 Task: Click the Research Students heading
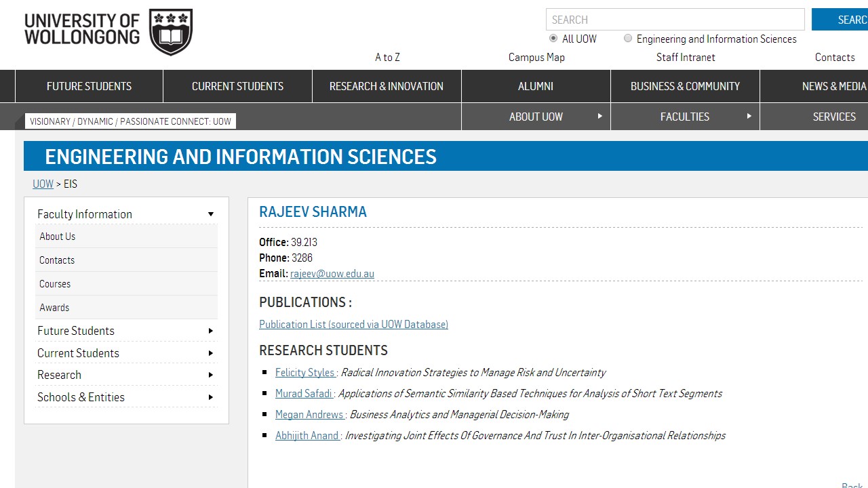[x=323, y=350]
